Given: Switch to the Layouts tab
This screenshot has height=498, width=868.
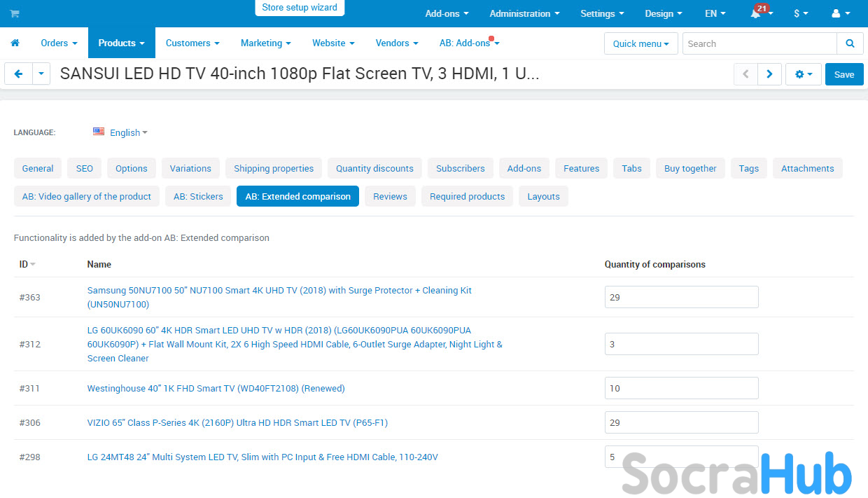Looking at the screenshot, I should [544, 196].
